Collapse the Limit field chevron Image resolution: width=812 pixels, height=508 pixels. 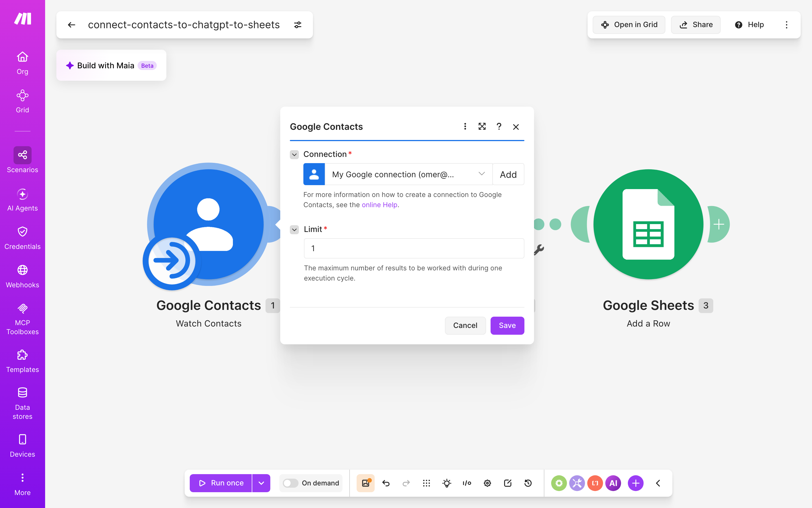click(294, 229)
